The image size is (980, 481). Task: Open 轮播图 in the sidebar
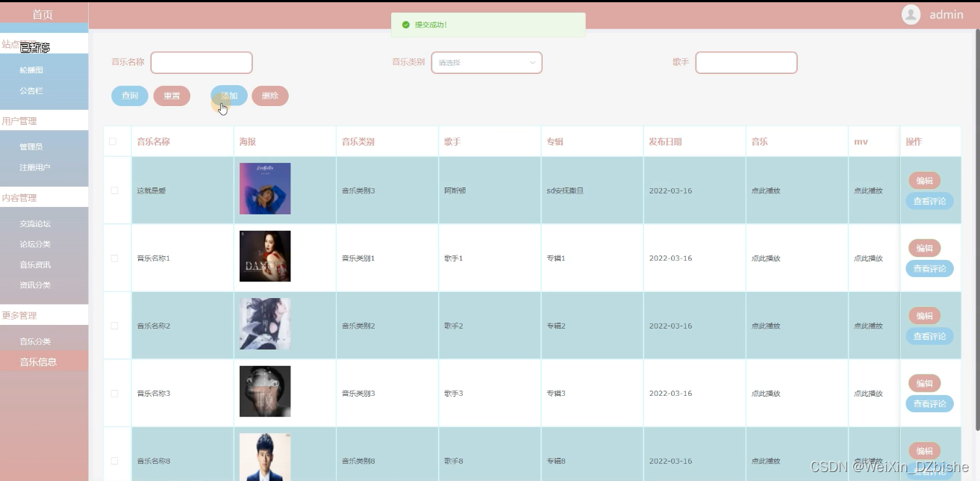pos(31,70)
